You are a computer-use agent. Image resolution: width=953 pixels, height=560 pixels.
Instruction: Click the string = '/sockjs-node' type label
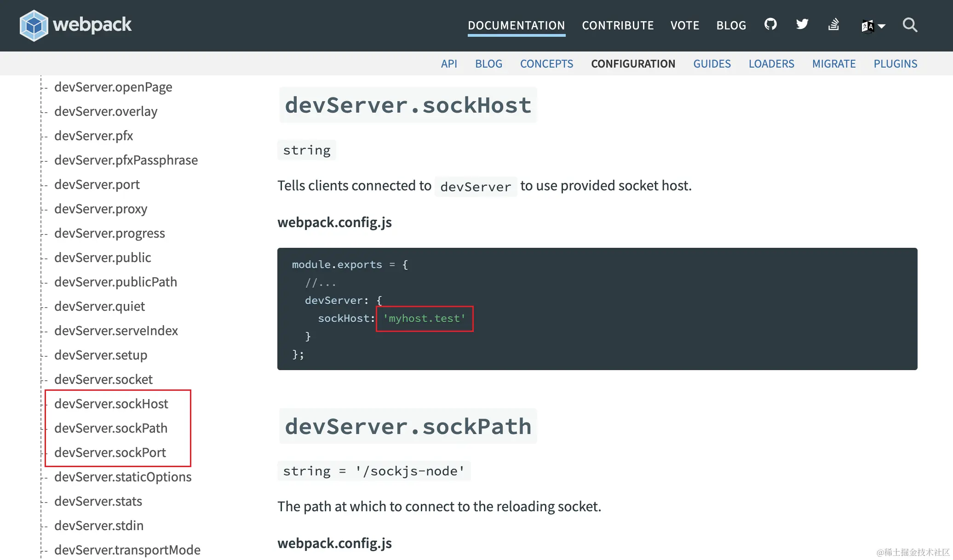pyautogui.click(x=374, y=471)
